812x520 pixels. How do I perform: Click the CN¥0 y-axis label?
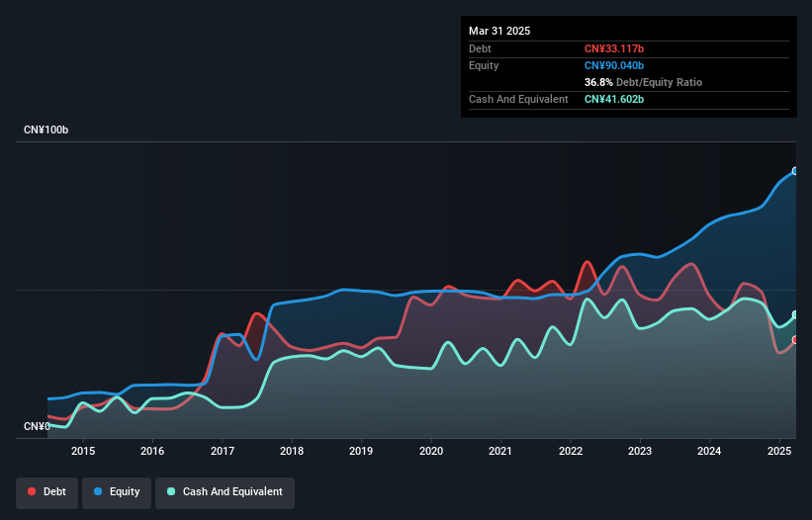point(37,426)
